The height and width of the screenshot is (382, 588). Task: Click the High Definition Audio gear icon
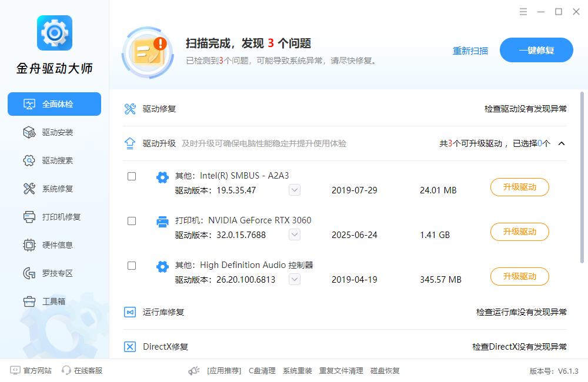(x=162, y=267)
